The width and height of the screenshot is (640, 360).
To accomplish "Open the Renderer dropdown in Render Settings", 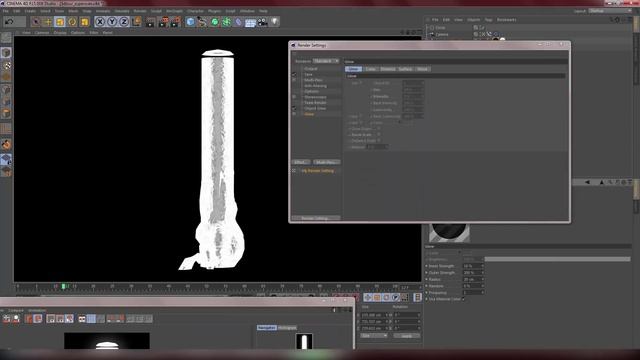I will tap(326, 61).
